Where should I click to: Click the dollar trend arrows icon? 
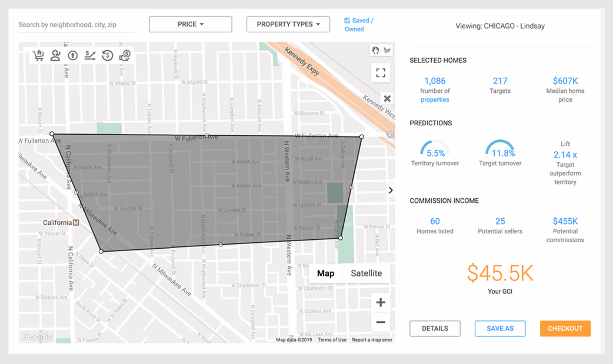pyautogui.click(x=90, y=55)
